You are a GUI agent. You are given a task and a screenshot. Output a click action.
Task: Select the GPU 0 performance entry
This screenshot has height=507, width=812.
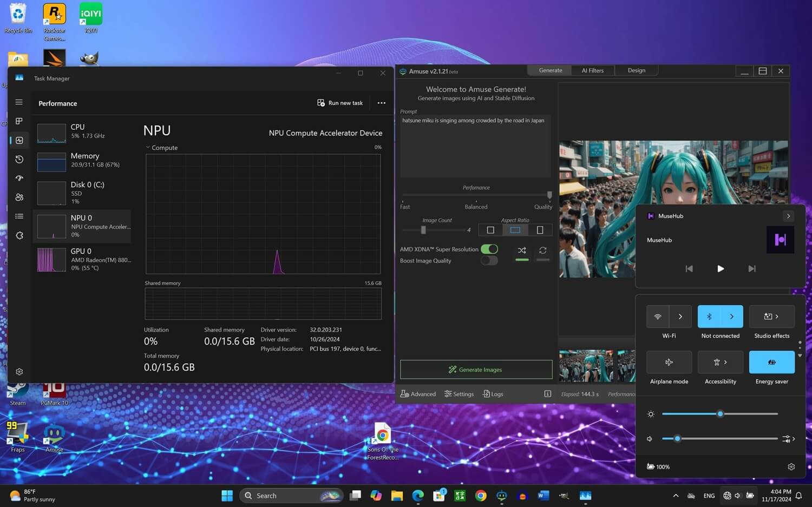coord(82,259)
